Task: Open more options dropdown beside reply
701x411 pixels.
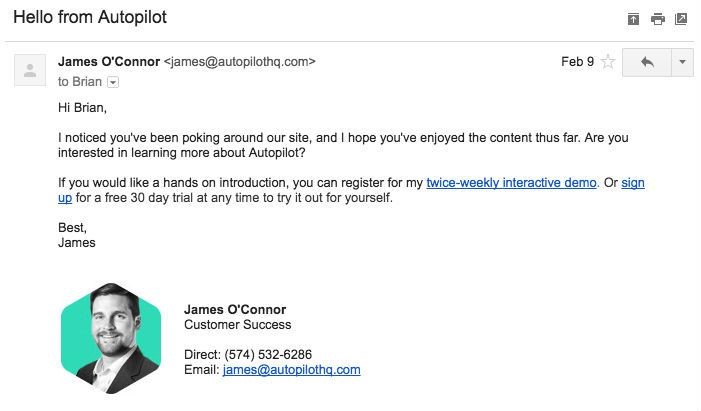Action: (x=682, y=62)
